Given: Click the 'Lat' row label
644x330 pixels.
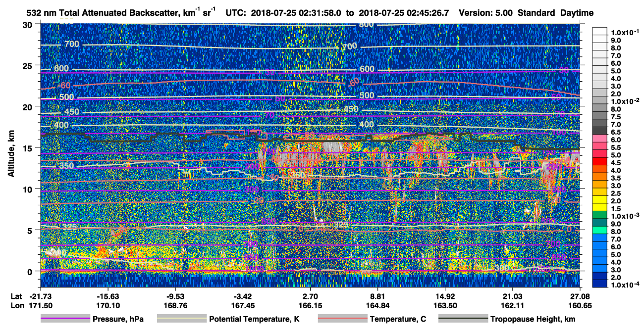Looking at the screenshot, I should pos(17,296).
